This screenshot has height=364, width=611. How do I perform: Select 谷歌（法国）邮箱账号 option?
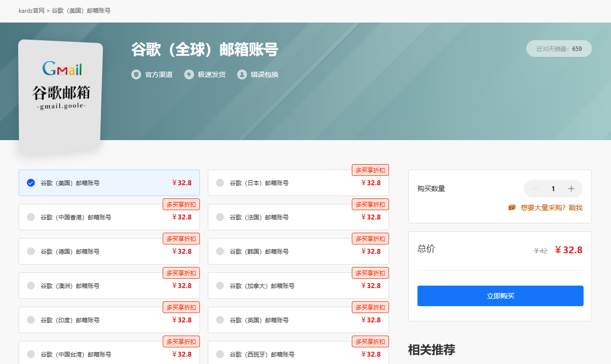(x=298, y=217)
